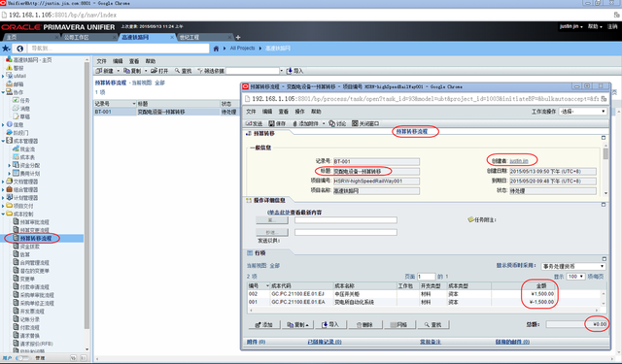The width and height of the screenshot is (622, 364).
Task: Select line item 002 row
Action: click(x=424, y=294)
